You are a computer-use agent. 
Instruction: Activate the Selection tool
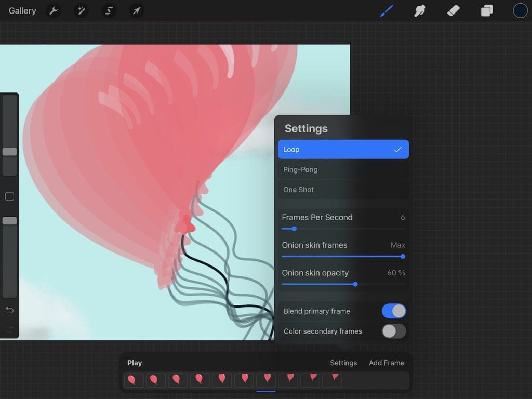[109, 10]
